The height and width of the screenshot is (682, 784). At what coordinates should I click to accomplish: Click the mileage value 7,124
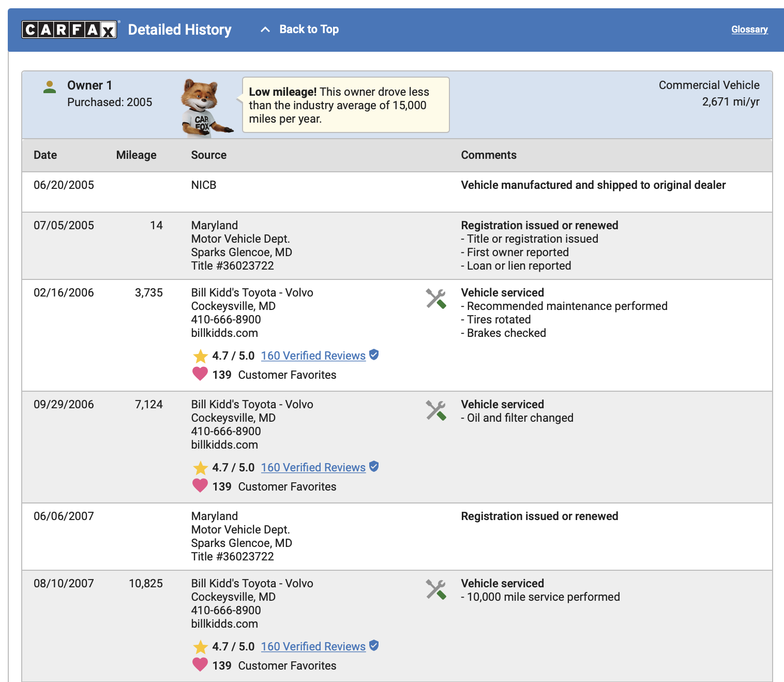149,405
